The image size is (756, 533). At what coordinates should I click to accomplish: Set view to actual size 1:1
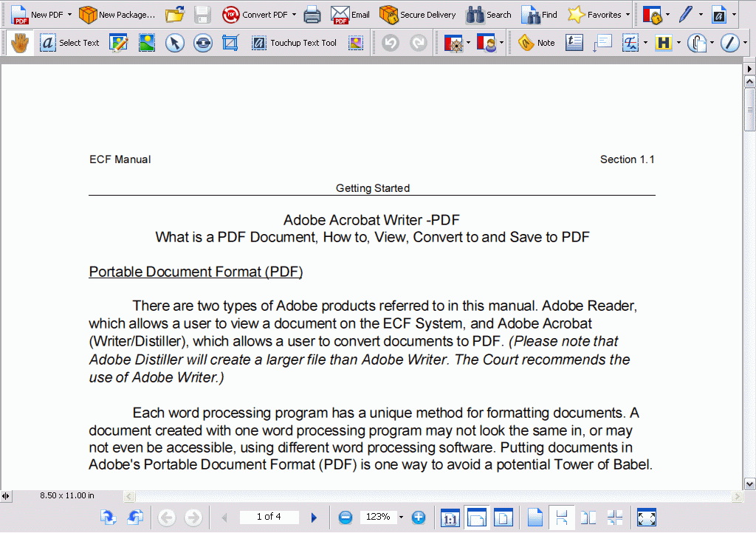click(x=450, y=517)
